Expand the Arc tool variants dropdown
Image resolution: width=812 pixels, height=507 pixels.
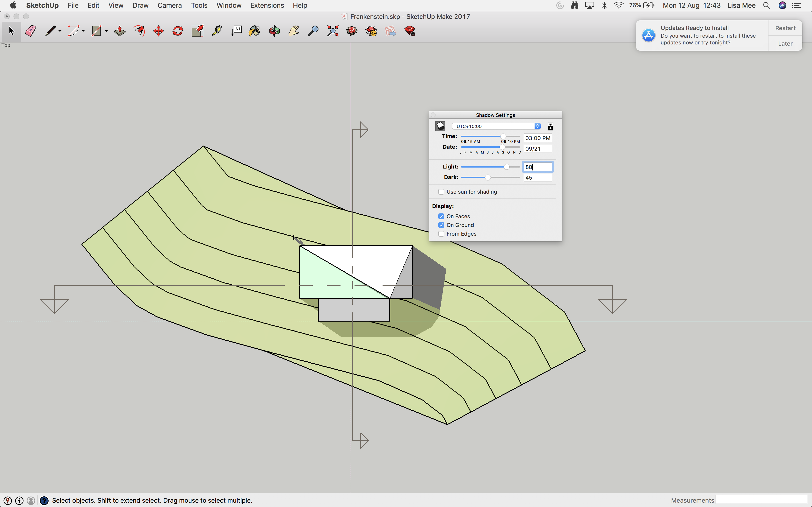(x=83, y=31)
